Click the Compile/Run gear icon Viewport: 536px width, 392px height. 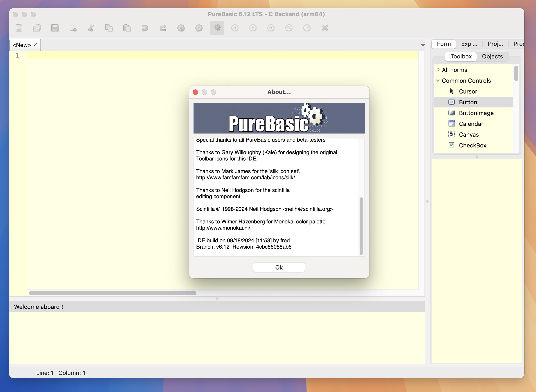(x=181, y=28)
